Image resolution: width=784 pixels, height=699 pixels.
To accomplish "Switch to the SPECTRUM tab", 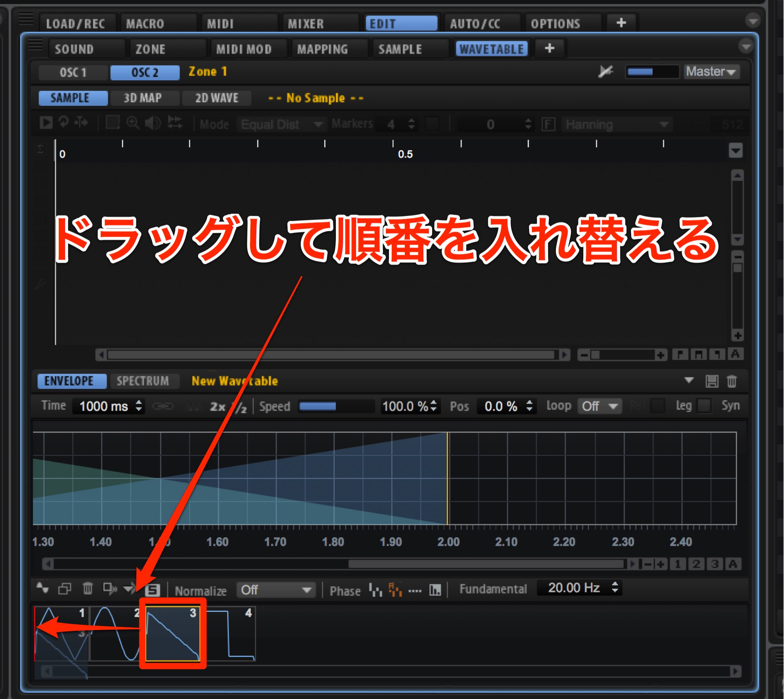I will (144, 381).
